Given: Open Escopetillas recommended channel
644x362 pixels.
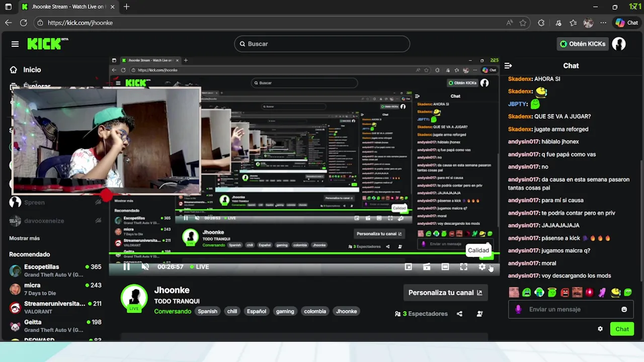Looking at the screenshot, I should (55, 271).
